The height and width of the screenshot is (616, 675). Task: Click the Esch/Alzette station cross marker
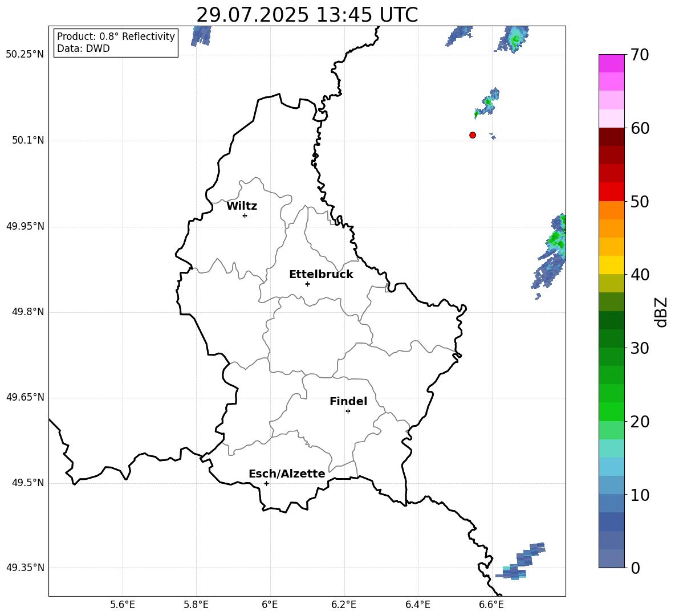click(266, 483)
